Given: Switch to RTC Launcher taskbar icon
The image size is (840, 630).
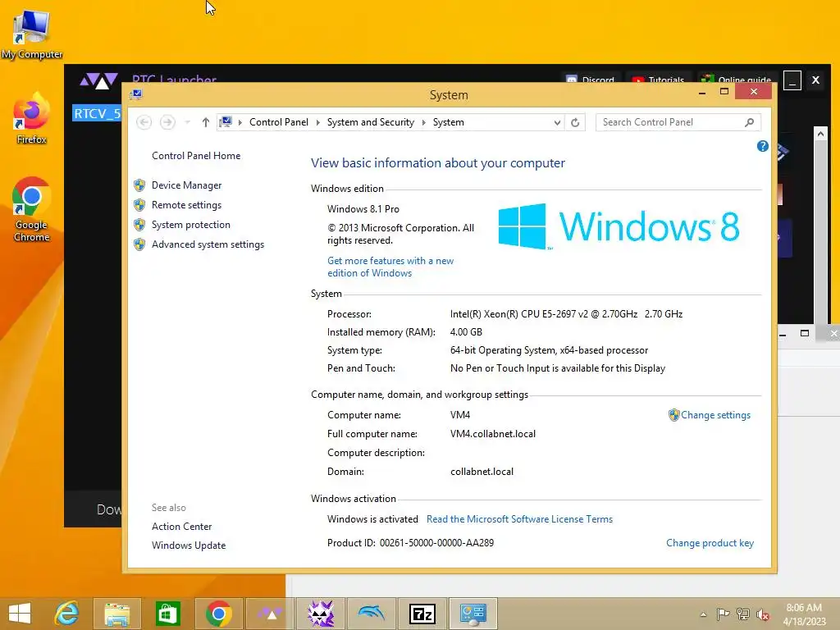Looking at the screenshot, I should [x=270, y=614].
